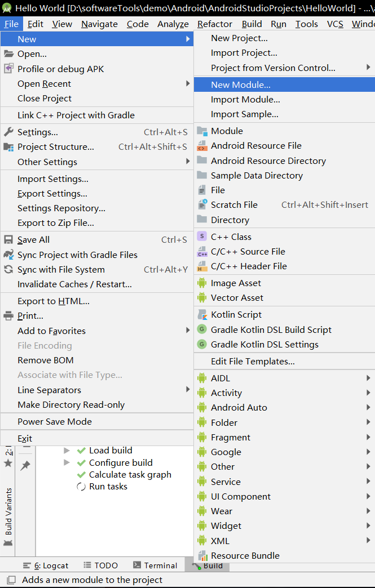Screen dimensions: 375x588
Task: Click the C/C++ Header File icon
Action: (202, 266)
